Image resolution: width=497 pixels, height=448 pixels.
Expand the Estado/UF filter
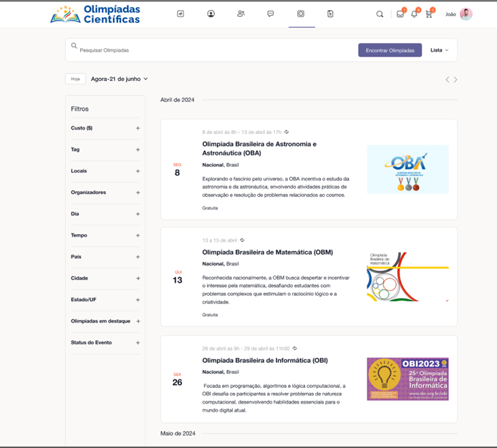click(105, 300)
